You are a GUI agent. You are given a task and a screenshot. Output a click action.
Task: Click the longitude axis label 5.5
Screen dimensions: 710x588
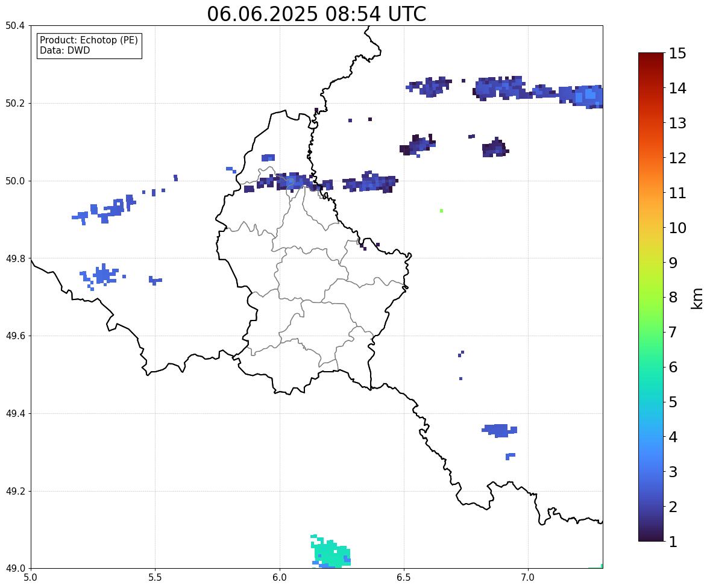[x=156, y=578]
